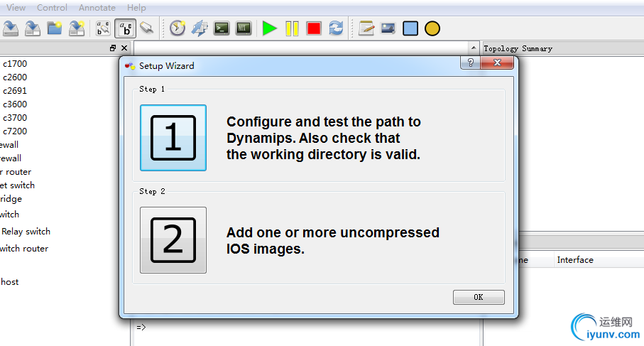Click the blue Reload all devices icon

336,28
